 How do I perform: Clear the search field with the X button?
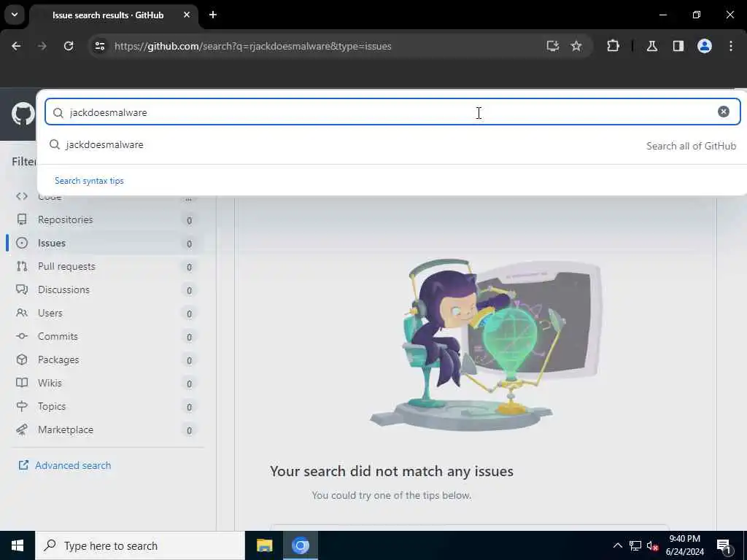(x=723, y=112)
